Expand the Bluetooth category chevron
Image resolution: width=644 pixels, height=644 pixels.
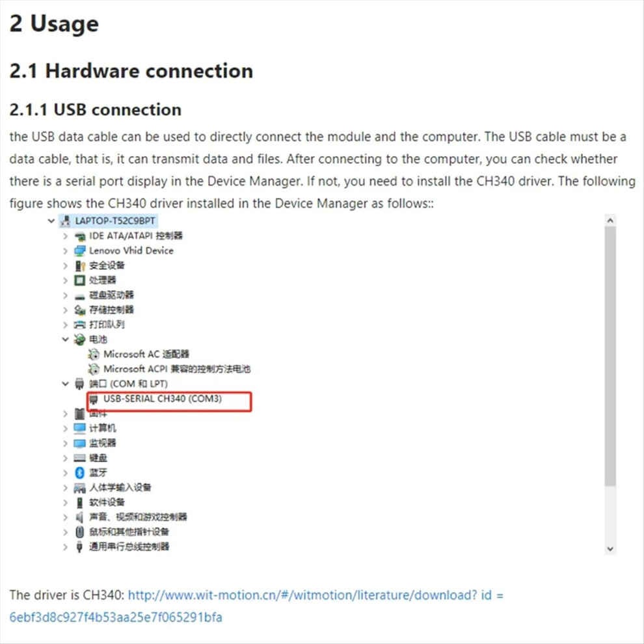pos(65,473)
